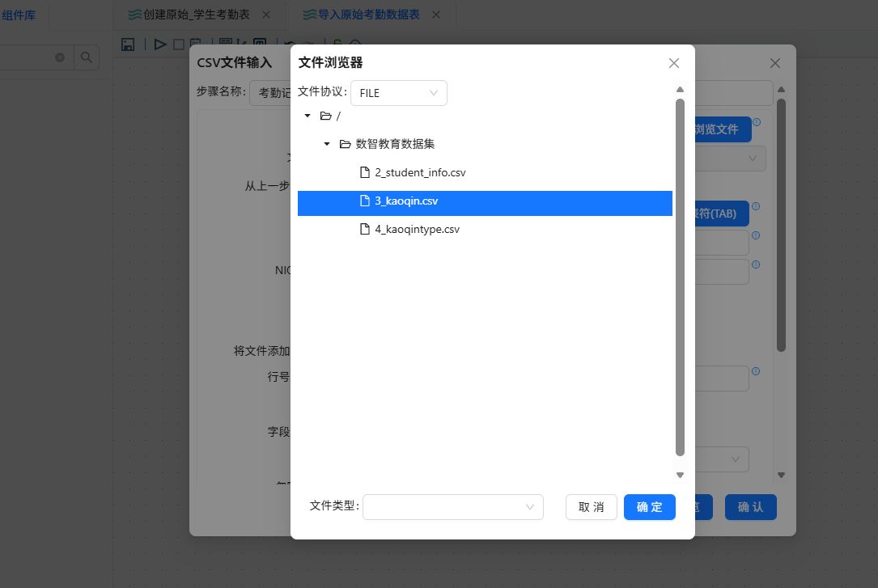878x588 pixels.
Task: Collapse the root '/' tree node arrow
Action: [308, 116]
